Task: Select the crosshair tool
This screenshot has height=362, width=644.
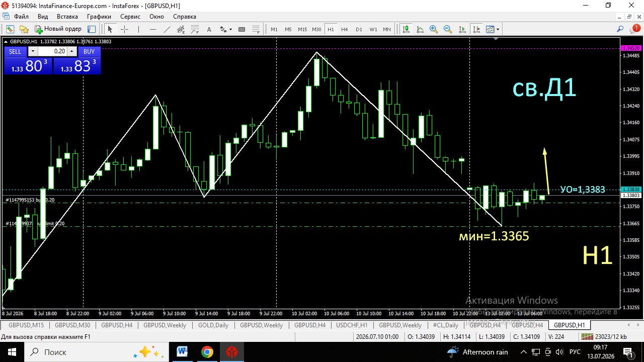Action: coord(124,29)
